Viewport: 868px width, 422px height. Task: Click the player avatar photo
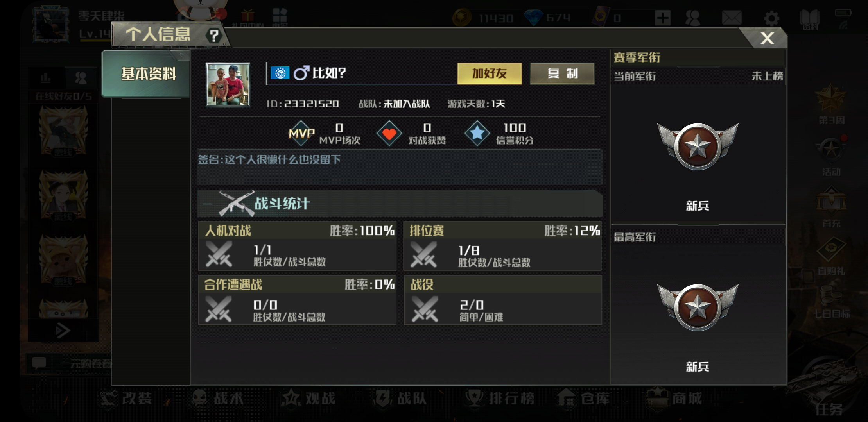tap(228, 84)
